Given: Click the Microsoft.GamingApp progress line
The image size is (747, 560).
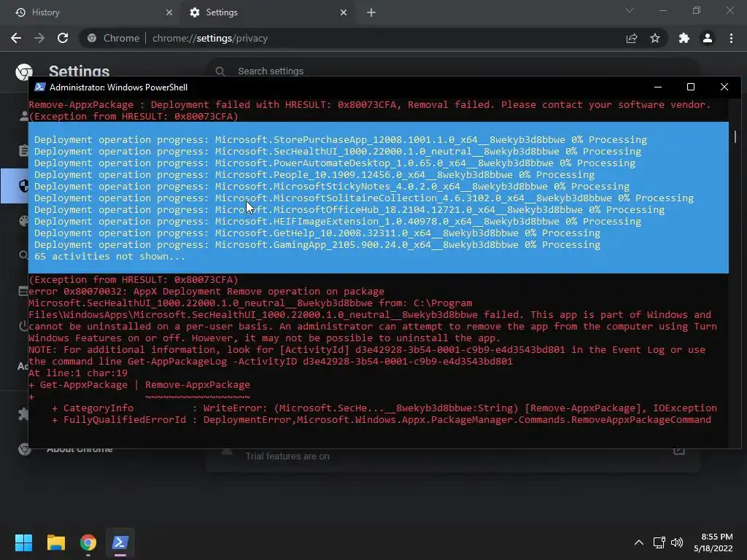Looking at the screenshot, I should point(317,245).
